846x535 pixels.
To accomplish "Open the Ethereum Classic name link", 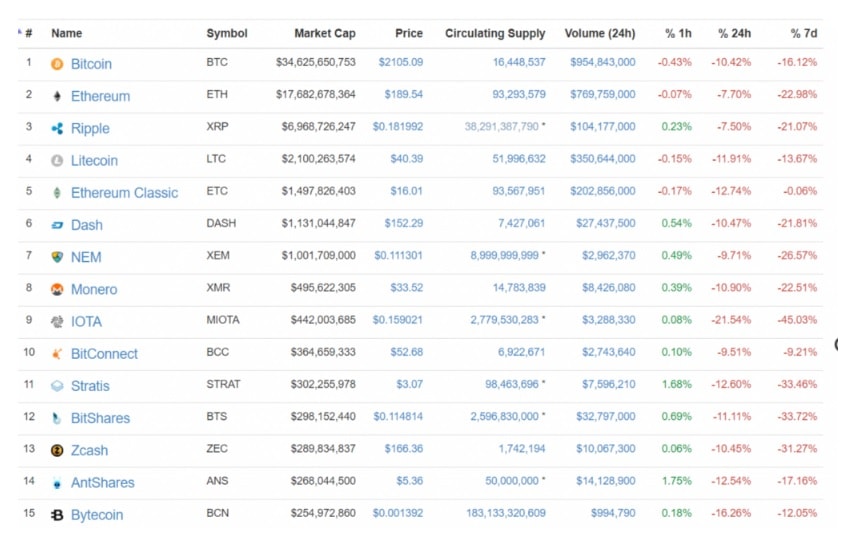I will click(x=124, y=193).
